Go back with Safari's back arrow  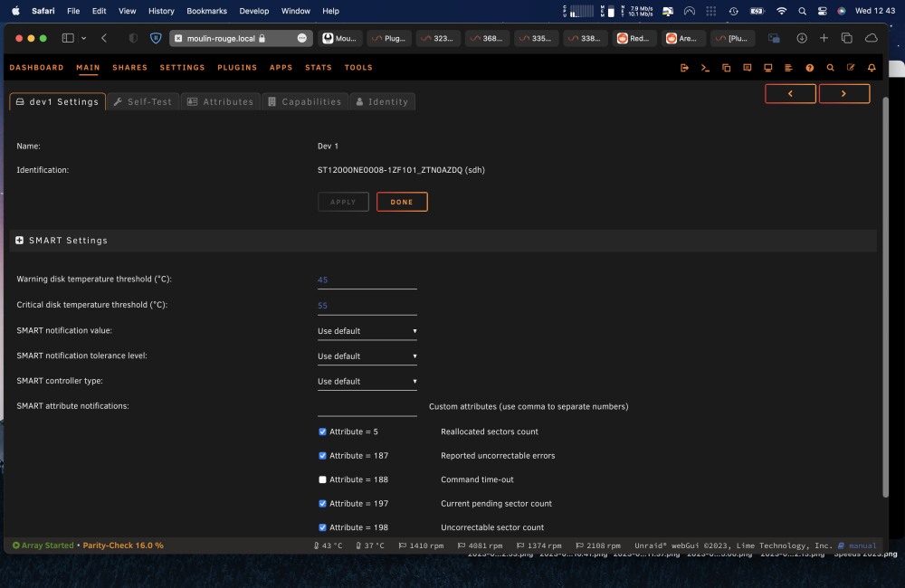coord(104,38)
